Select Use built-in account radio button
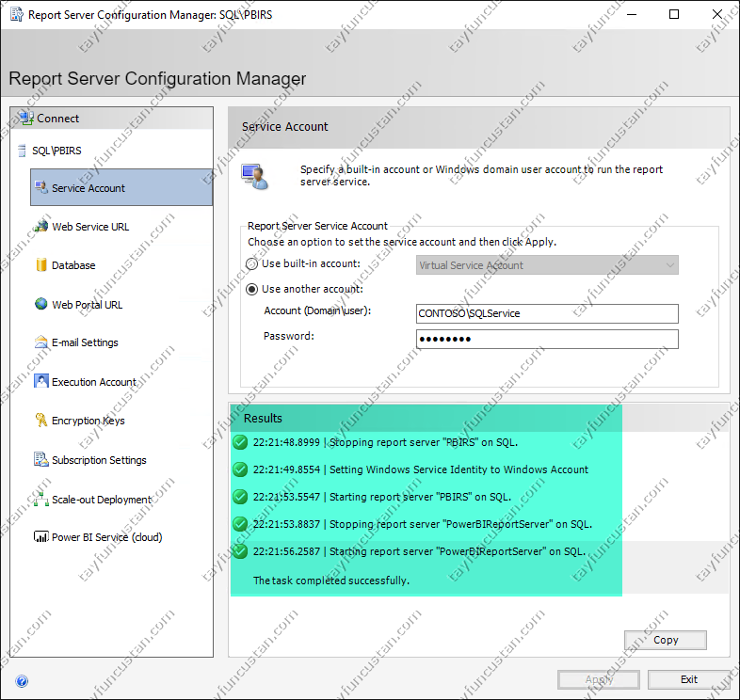Viewport: 740px width, 700px height. point(252,263)
